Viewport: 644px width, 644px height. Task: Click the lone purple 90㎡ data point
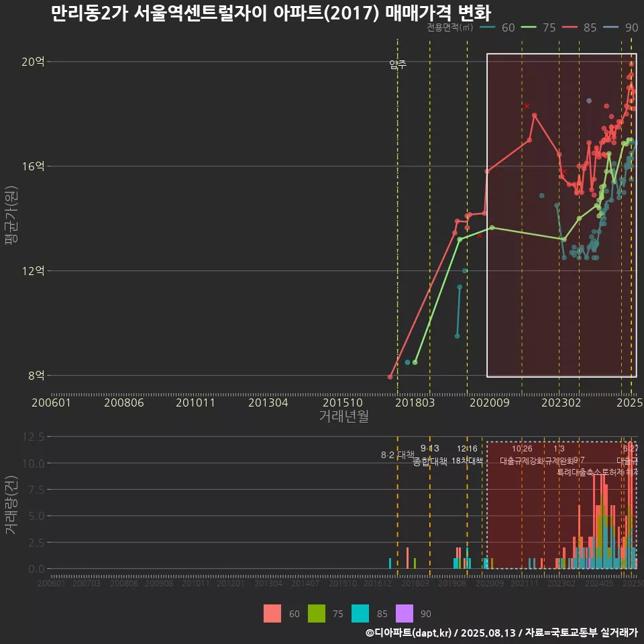pyautogui.click(x=589, y=101)
